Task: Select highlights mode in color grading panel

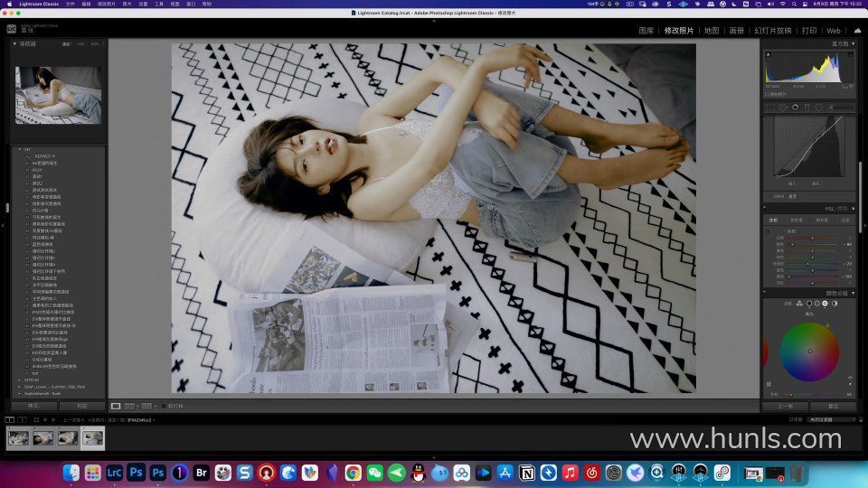Action: pyautogui.click(x=825, y=304)
